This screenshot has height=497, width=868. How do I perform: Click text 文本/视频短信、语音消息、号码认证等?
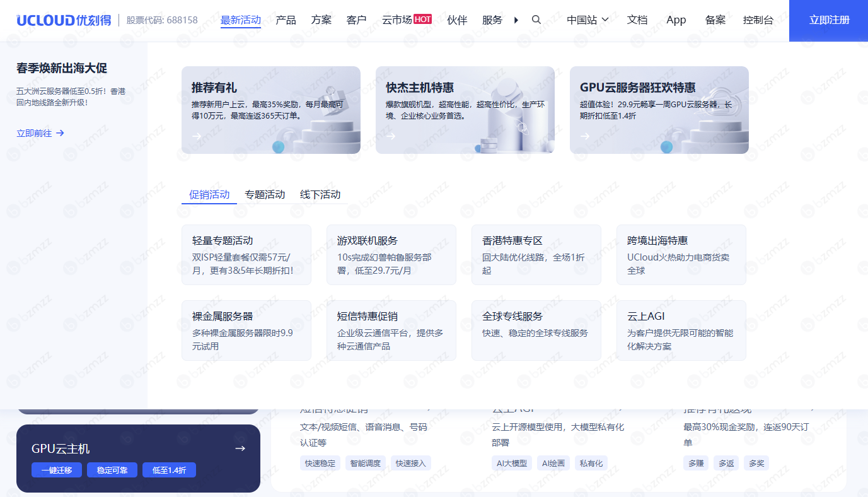click(x=364, y=435)
